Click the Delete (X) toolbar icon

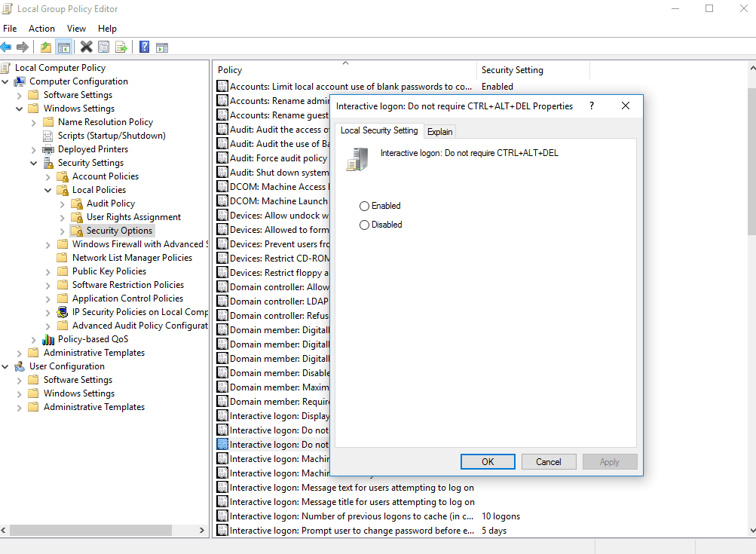[84, 47]
